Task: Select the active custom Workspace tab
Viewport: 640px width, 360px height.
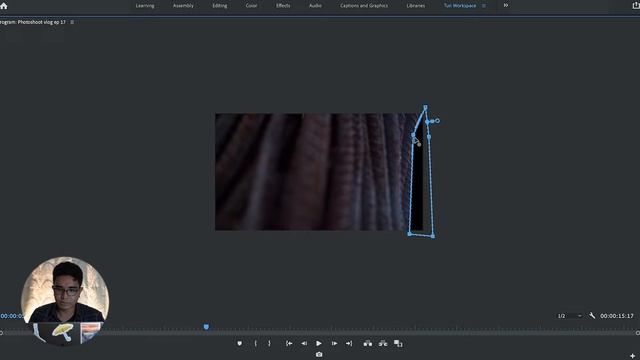Action: click(x=460, y=6)
